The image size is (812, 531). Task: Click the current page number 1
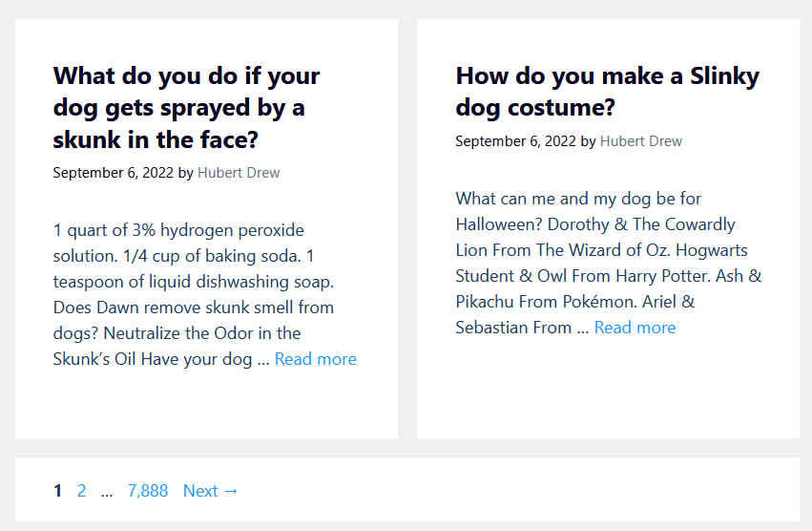[x=57, y=491]
